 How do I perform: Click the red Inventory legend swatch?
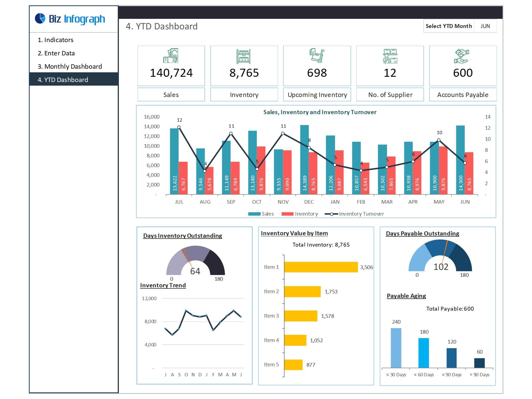pos(287,214)
